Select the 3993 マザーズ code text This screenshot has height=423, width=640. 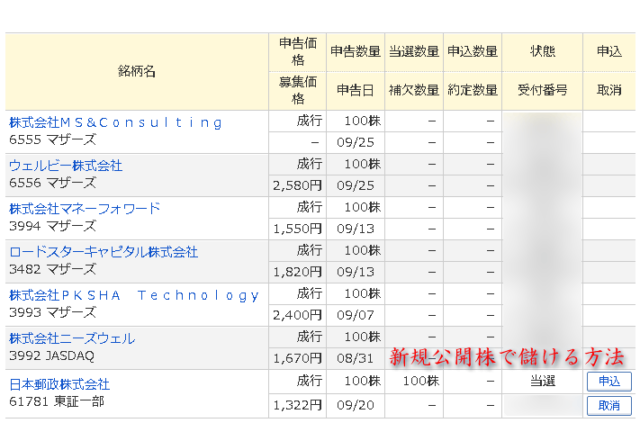pos(53,313)
